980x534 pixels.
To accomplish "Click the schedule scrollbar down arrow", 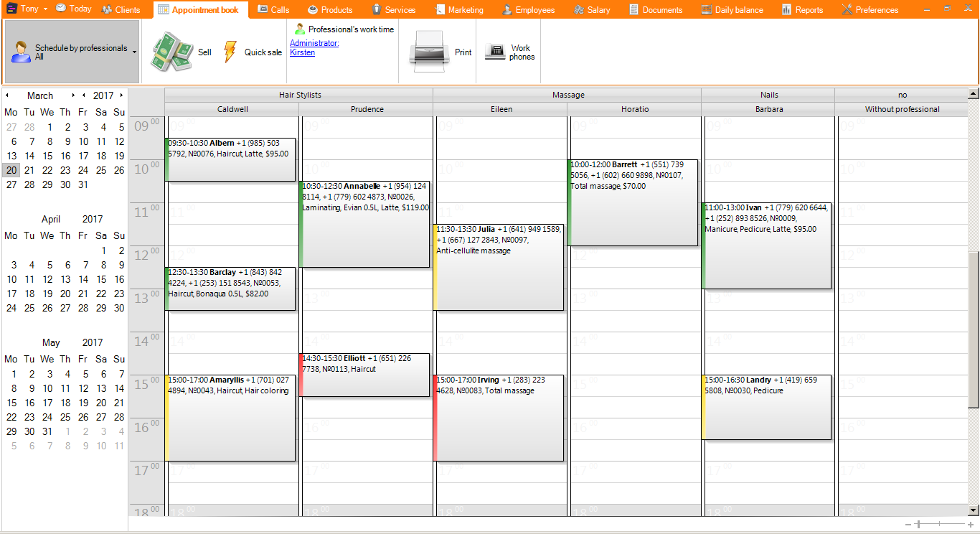I will pos(974,510).
